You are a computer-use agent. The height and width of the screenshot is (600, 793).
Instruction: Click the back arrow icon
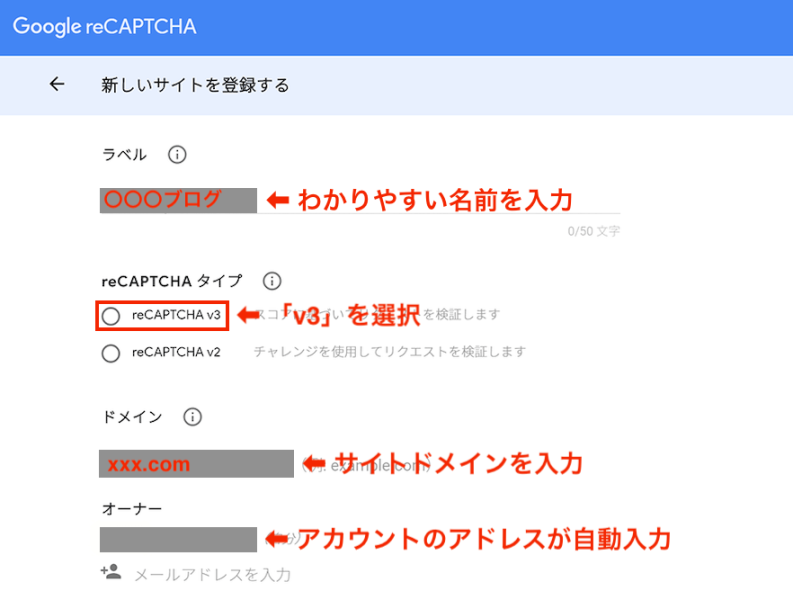pyautogui.click(x=57, y=85)
